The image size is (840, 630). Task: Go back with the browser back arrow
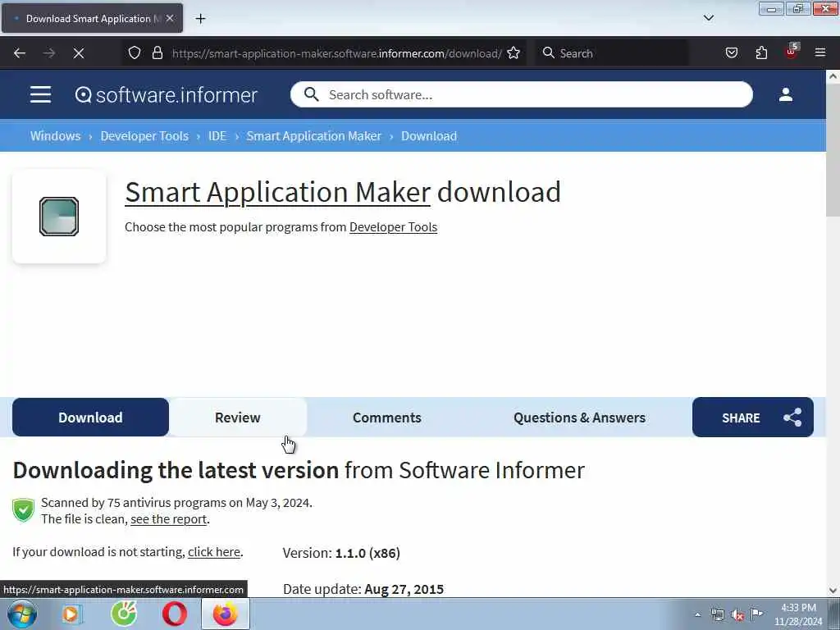coord(20,53)
